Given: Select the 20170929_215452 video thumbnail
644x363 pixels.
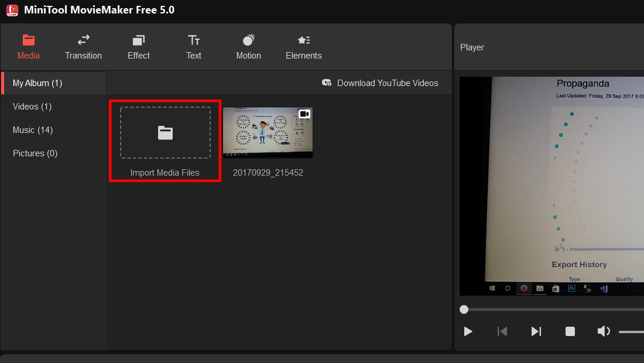Looking at the screenshot, I should (268, 132).
